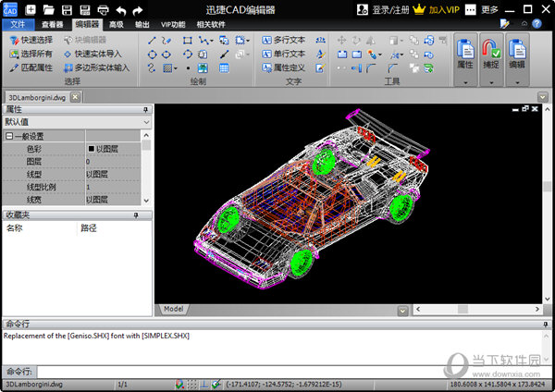Expand the 捕捉 button dropdown arrow
This screenshot has width=555, height=392.
coord(491,83)
